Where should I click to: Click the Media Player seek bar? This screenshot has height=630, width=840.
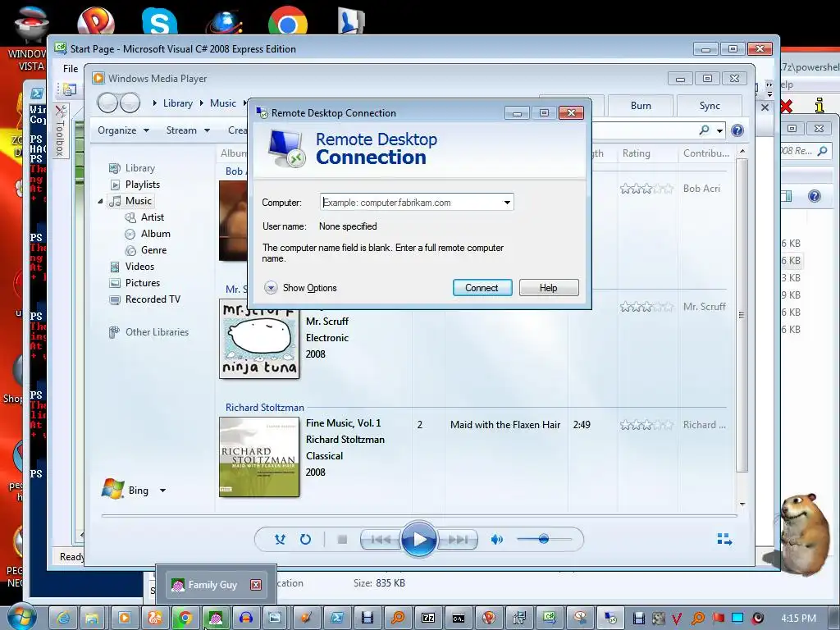tap(419, 516)
